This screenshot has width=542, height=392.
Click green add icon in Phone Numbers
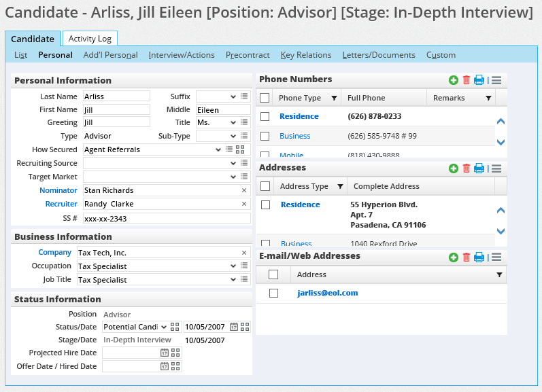click(x=454, y=80)
